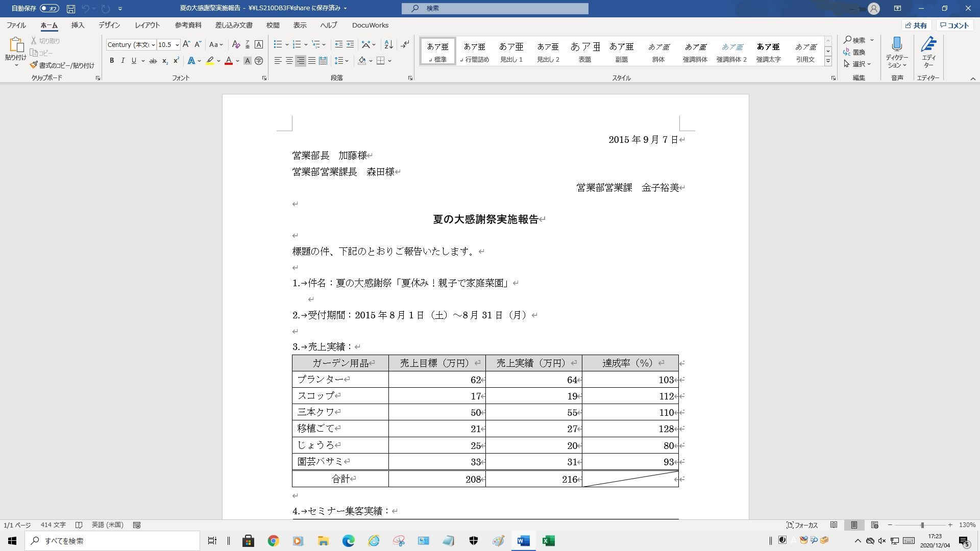Toggle italic formatting
Screen dimensions: 980x551
122,61
